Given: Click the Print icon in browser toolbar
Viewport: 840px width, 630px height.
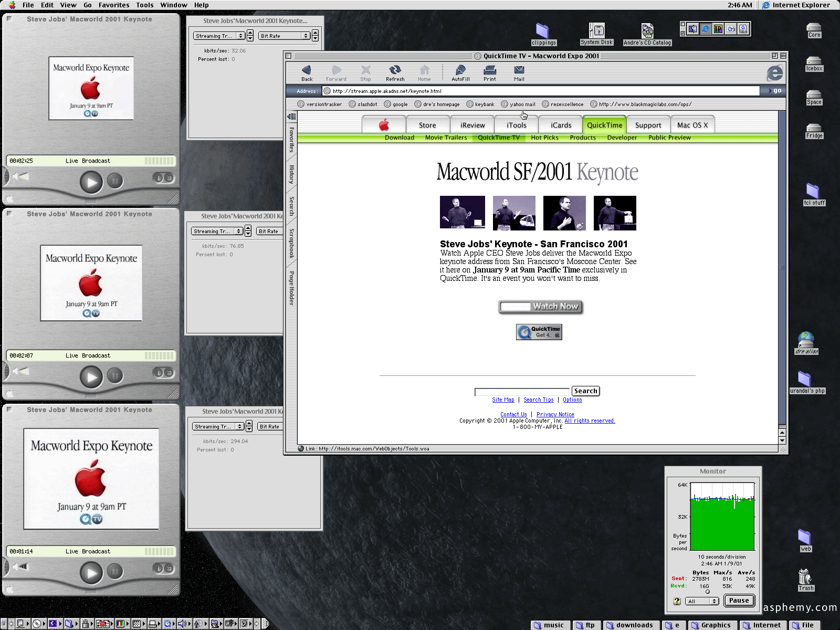Looking at the screenshot, I should click(x=489, y=71).
